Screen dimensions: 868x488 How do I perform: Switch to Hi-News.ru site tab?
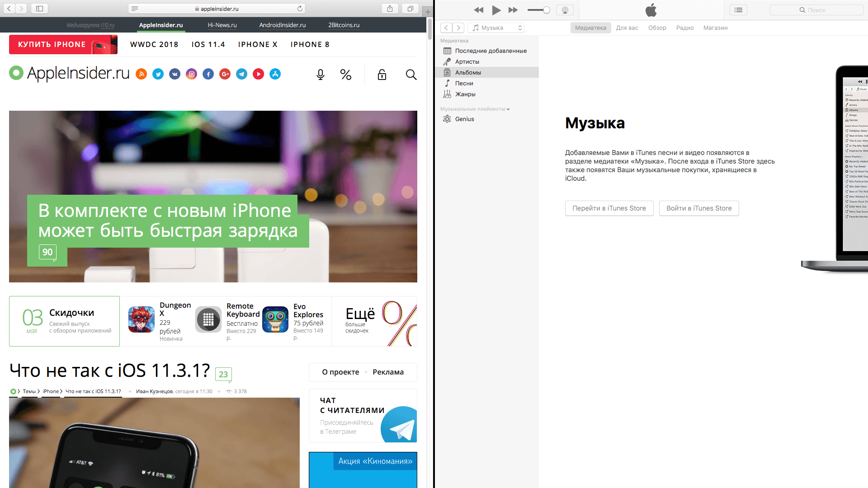tap(222, 25)
